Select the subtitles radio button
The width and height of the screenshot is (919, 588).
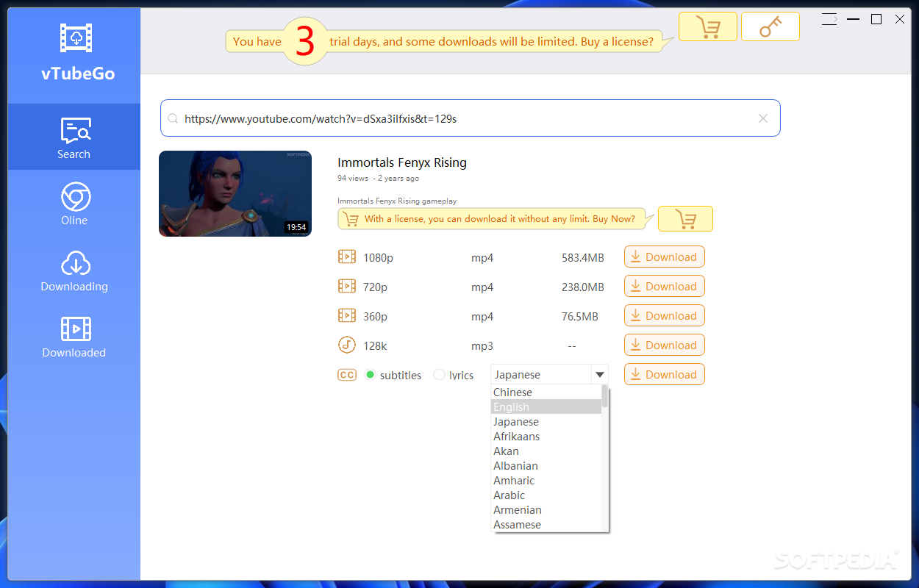tap(371, 375)
